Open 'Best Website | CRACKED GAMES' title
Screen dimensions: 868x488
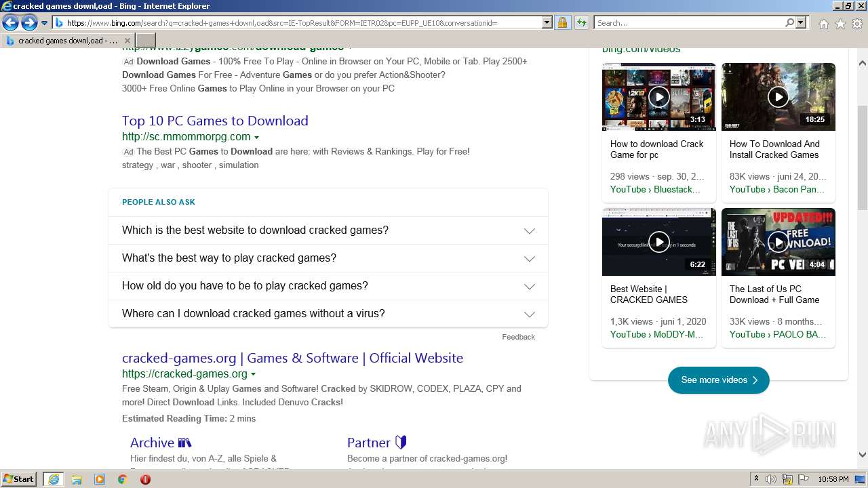coord(649,294)
